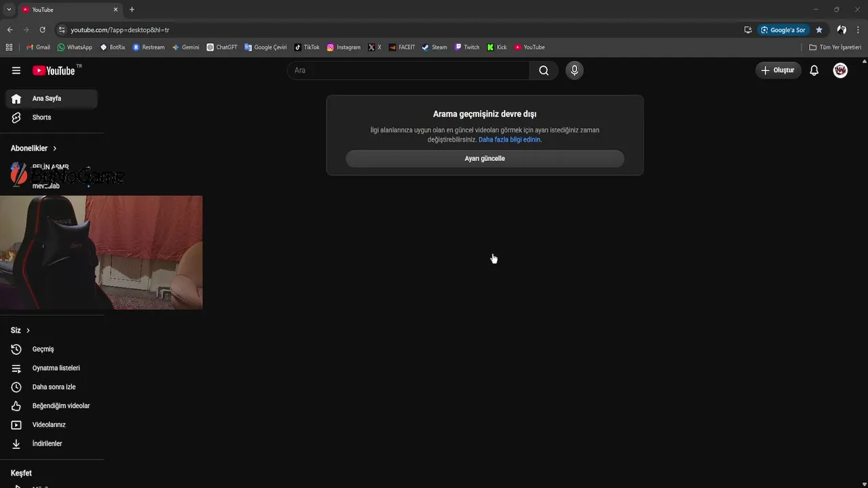This screenshot has width=868, height=488.
Task: Click the install app icon in address bar
Action: coord(748,30)
